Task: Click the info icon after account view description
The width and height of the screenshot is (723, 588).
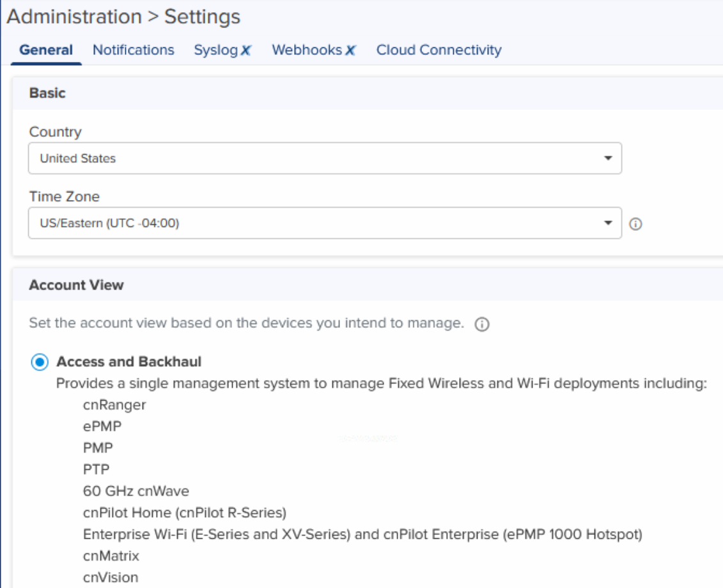Action: pyautogui.click(x=482, y=325)
